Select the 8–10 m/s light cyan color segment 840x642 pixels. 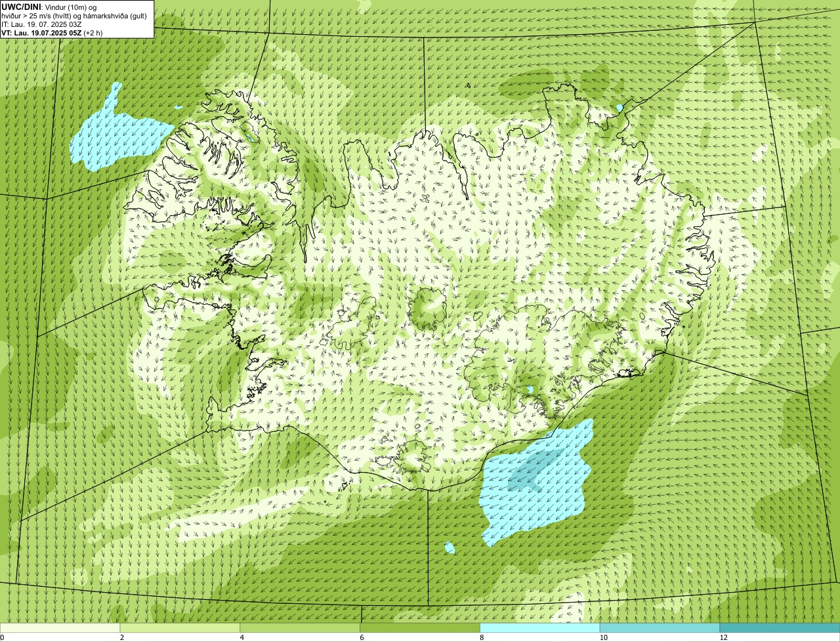(540, 628)
